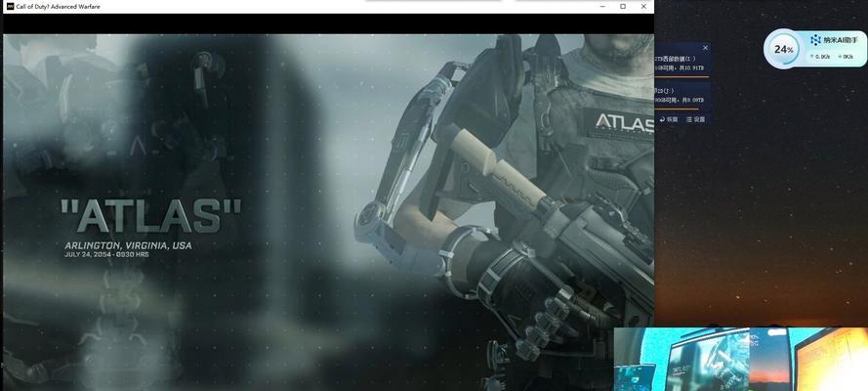Maximize the Call of Duty window
Image resolution: width=868 pixels, height=391 pixels.
click(x=623, y=7)
